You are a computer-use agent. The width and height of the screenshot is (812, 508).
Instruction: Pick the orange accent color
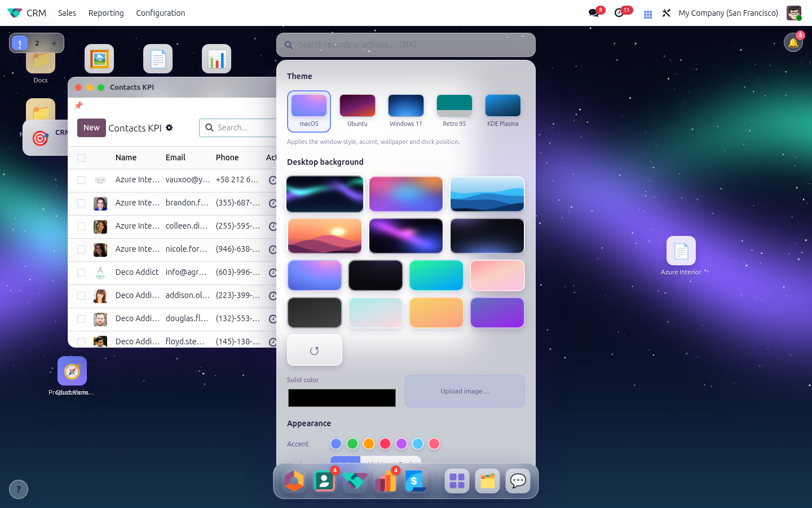369,444
